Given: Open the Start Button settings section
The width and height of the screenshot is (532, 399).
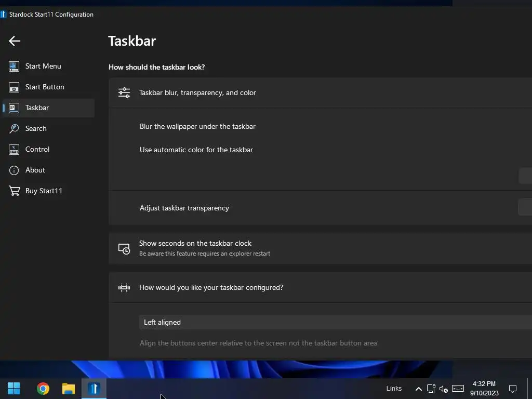Looking at the screenshot, I should [x=48, y=87].
